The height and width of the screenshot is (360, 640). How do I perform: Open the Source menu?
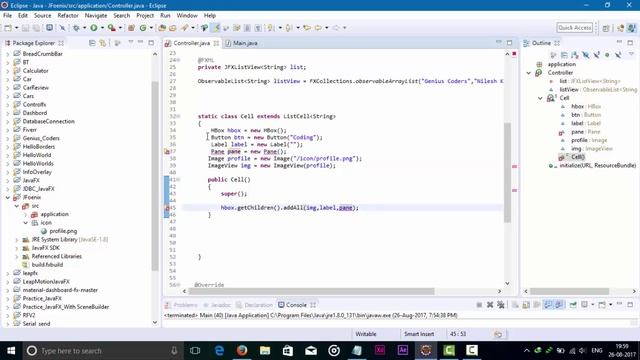pos(42,16)
